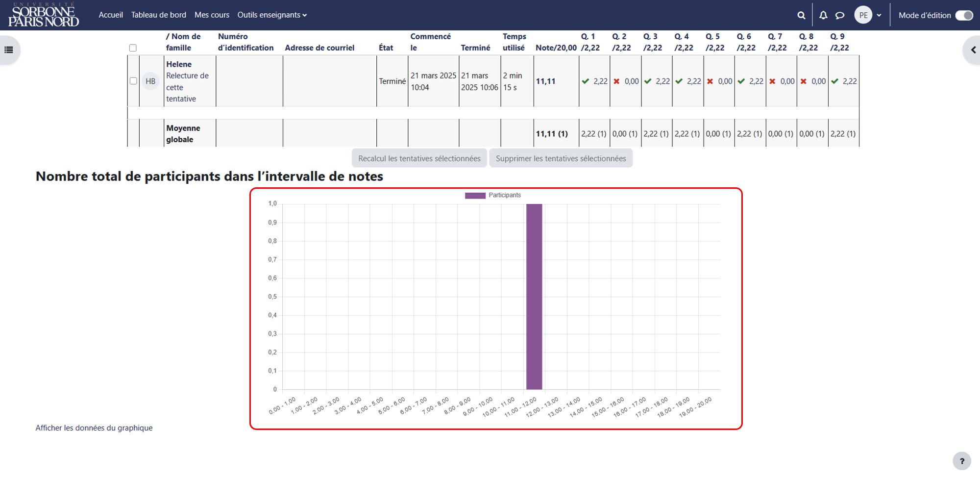
Task: Open the help question mark button
Action: point(962,461)
